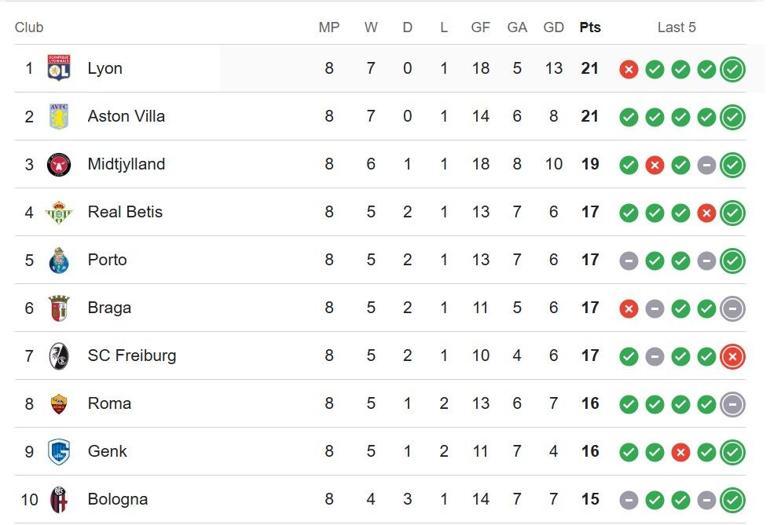Click the Roma club crest
Image resolution: width=770 pixels, height=525 pixels.
coord(59,404)
